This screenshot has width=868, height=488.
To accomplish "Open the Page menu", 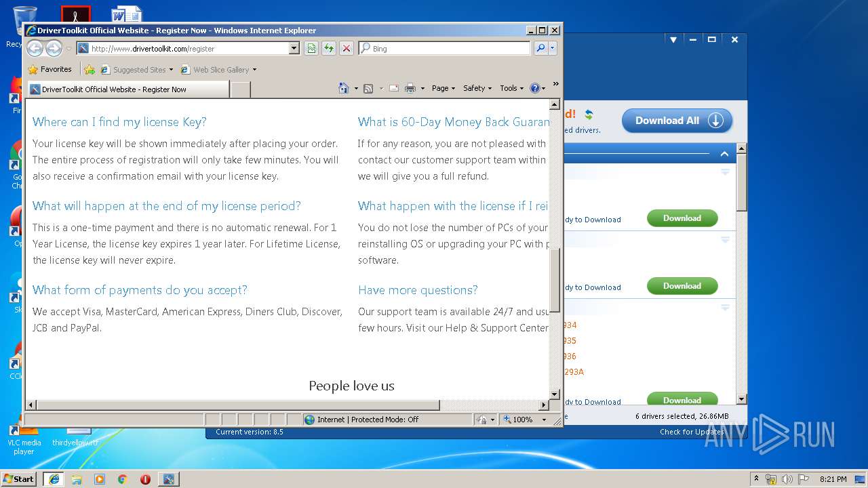I will 443,88.
